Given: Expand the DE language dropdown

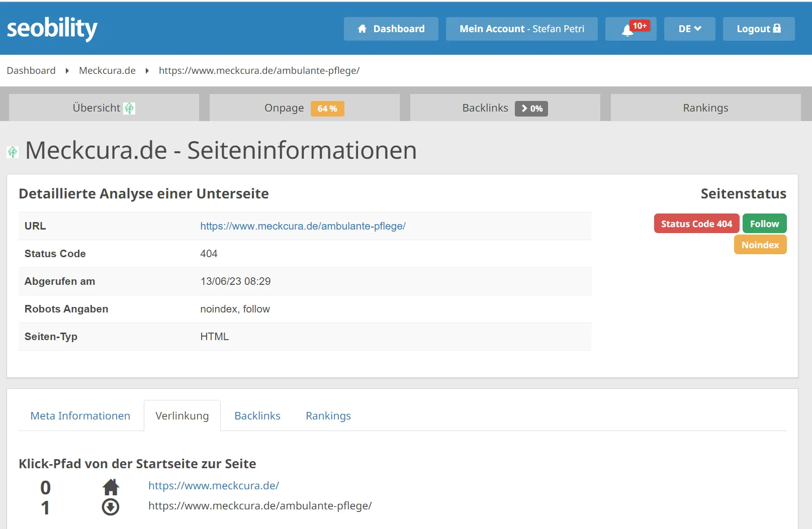Looking at the screenshot, I should [x=690, y=29].
